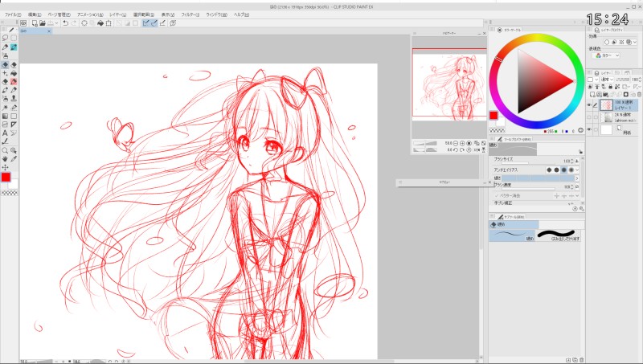Open the ファイル menu
This screenshot has height=364, width=643.
pyautogui.click(x=13, y=14)
